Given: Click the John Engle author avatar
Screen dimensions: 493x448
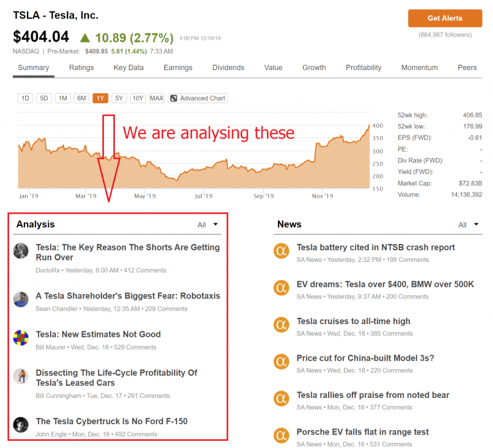Looking at the screenshot, I should click(21, 425).
